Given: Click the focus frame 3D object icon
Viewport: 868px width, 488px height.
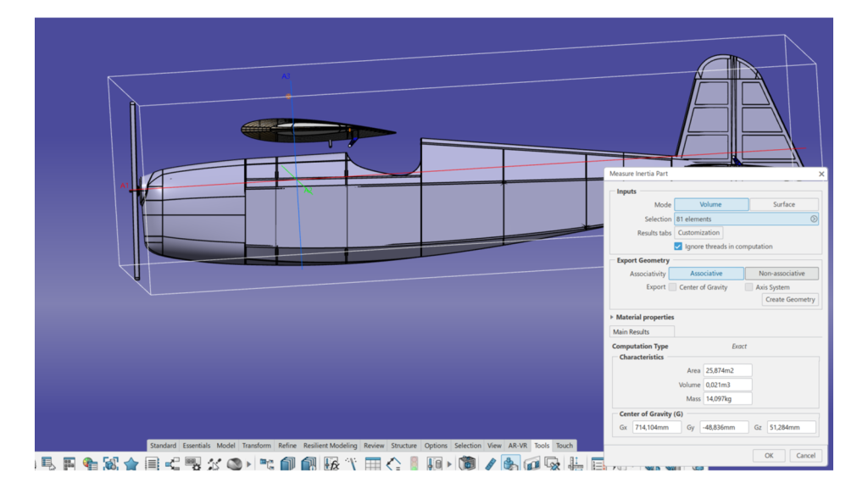Looking at the screenshot, I should coord(111,463).
